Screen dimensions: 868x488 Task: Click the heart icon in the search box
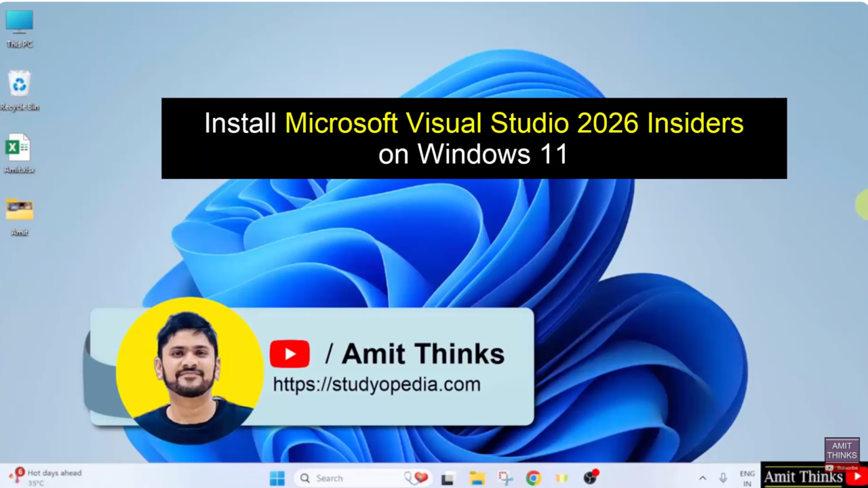(420, 478)
